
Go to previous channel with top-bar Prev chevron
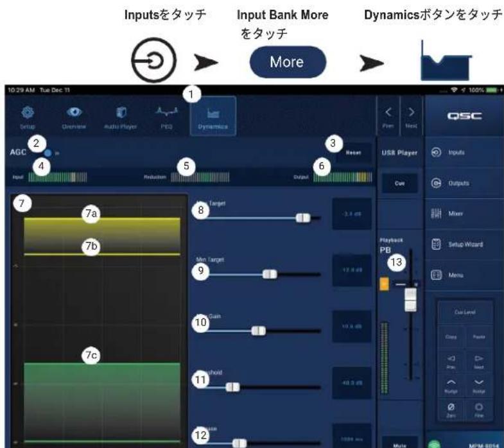coord(388,116)
